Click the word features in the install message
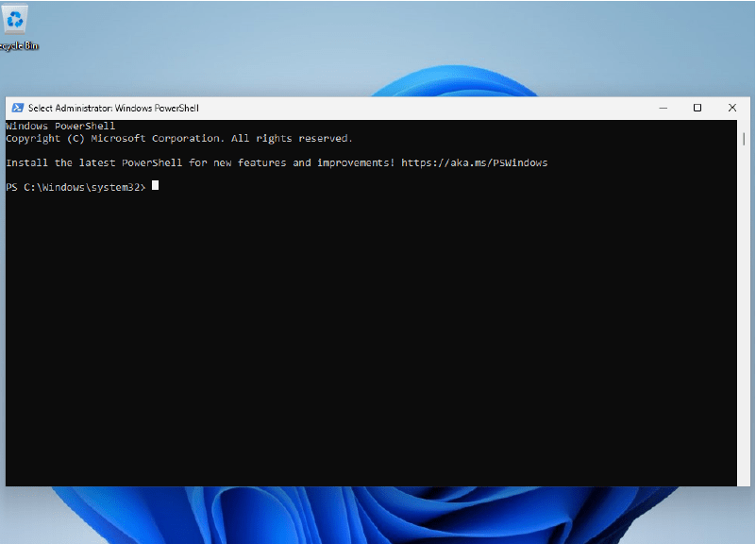Image resolution: width=756 pixels, height=544 pixels. (261, 161)
